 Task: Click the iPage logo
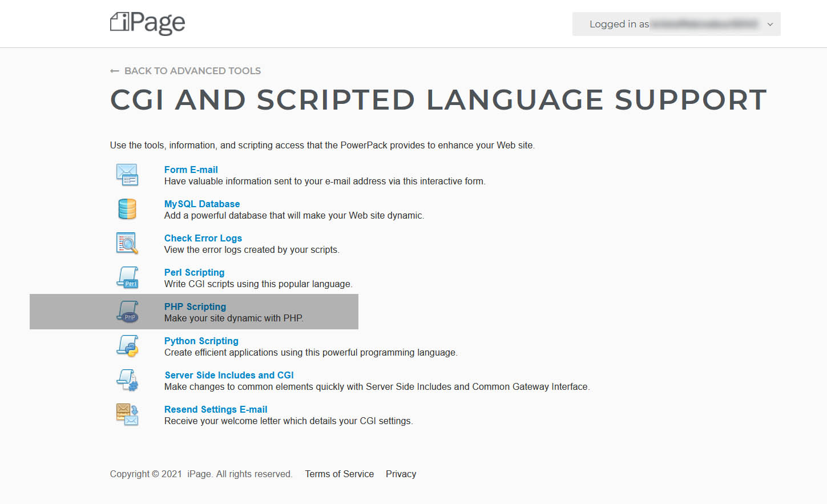pyautogui.click(x=147, y=23)
